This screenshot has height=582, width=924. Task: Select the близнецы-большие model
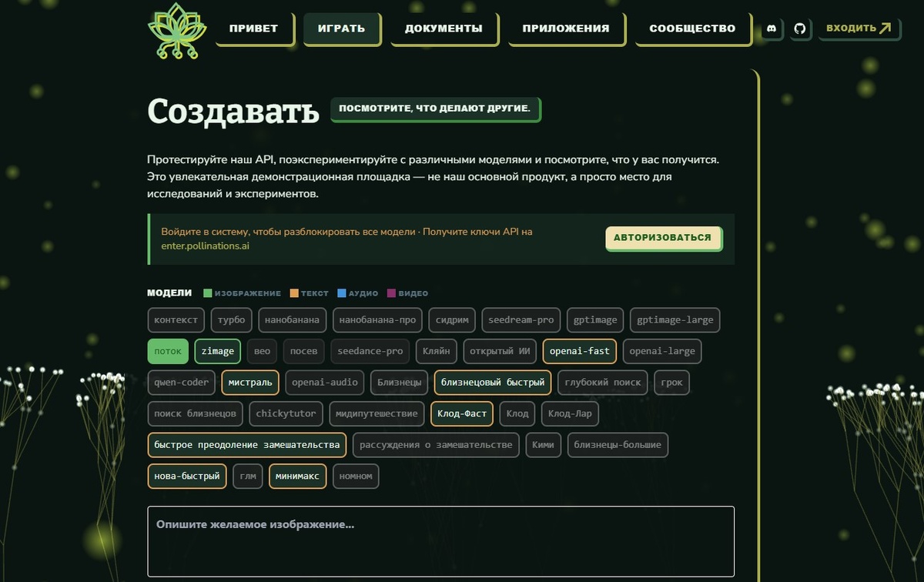click(618, 445)
